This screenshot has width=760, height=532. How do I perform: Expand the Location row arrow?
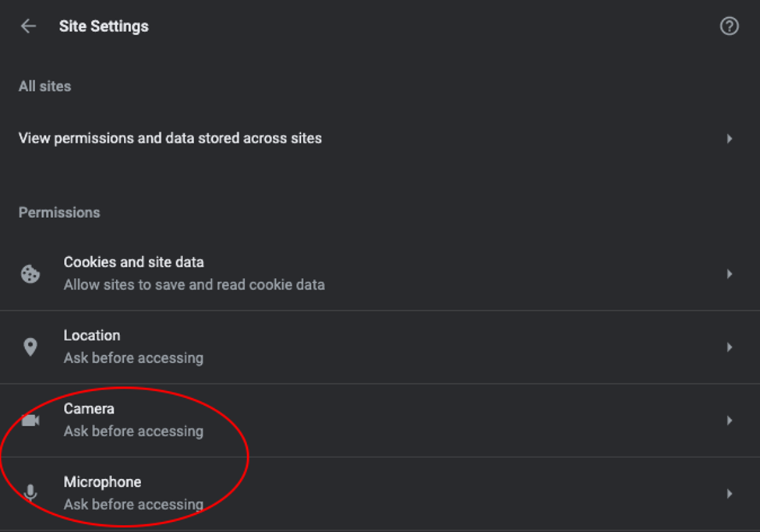(730, 347)
